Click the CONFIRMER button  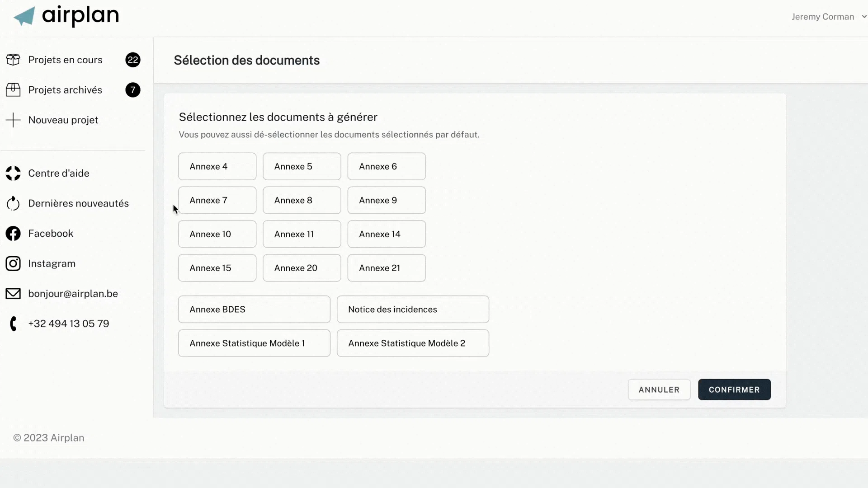pyautogui.click(x=734, y=389)
